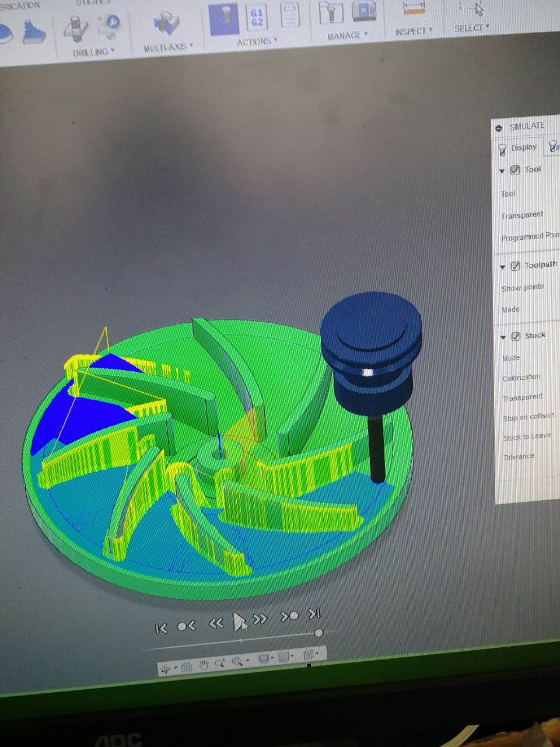Click the drilling tool icon

pyautogui.click(x=76, y=30)
